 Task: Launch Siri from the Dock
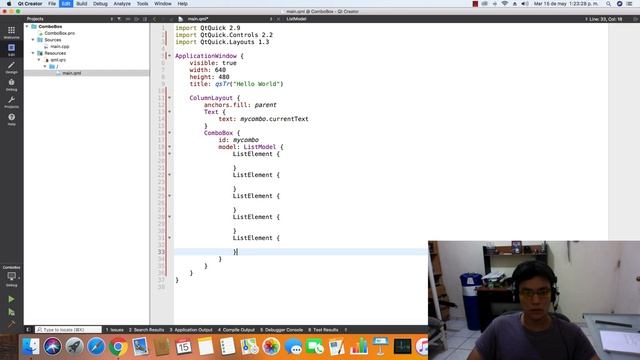[53, 347]
